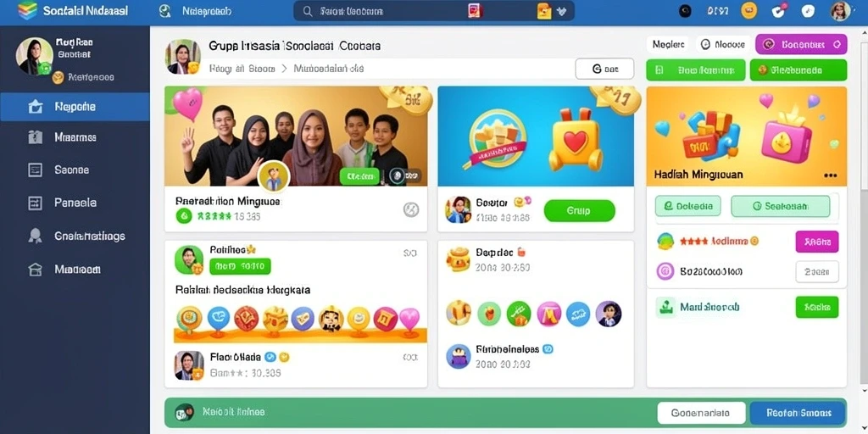Click the person avatar icon ending middle card row

[609, 314]
